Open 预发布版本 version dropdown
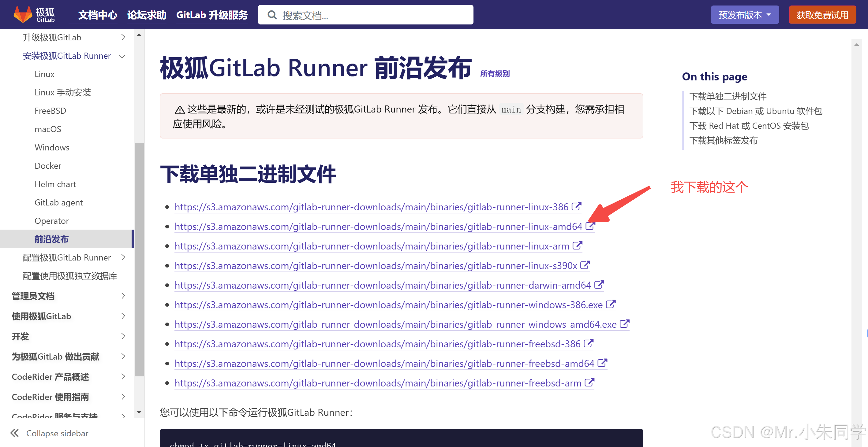 pos(745,15)
